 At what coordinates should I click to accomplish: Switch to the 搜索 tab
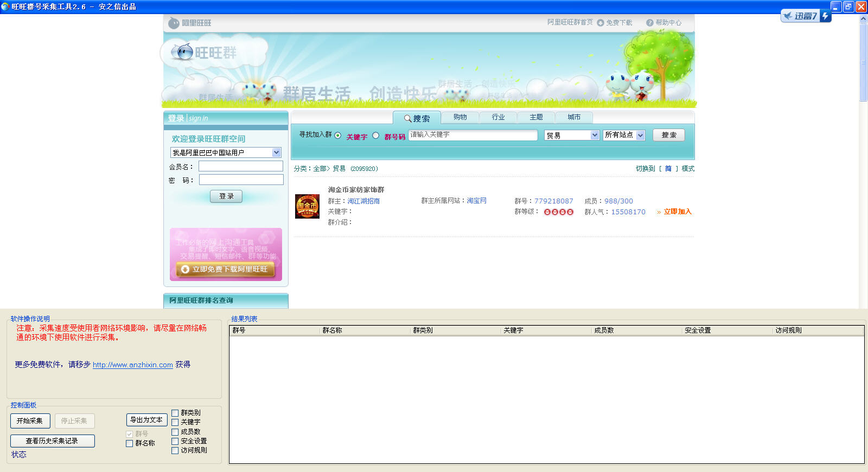pyautogui.click(x=417, y=118)
